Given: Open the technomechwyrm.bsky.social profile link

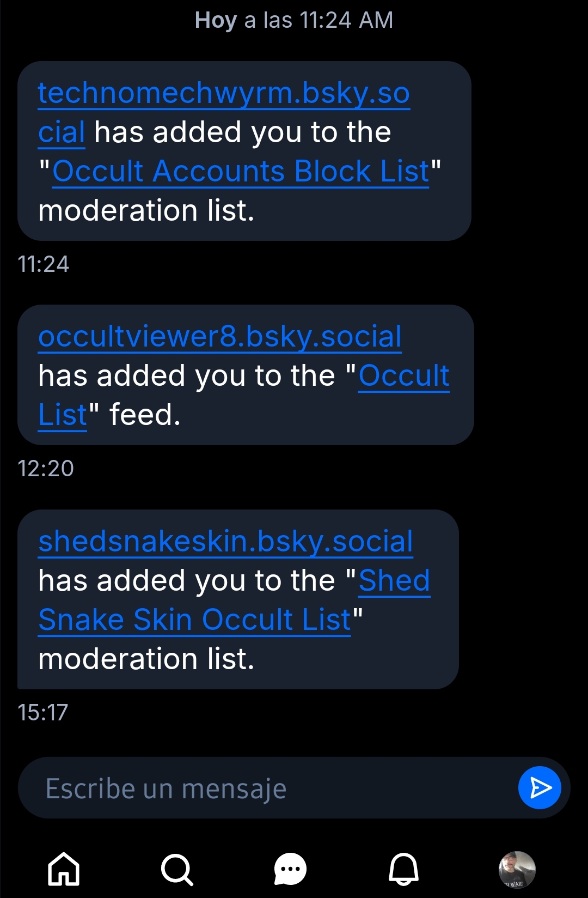Looking at the screenshot, I should 223,93.
